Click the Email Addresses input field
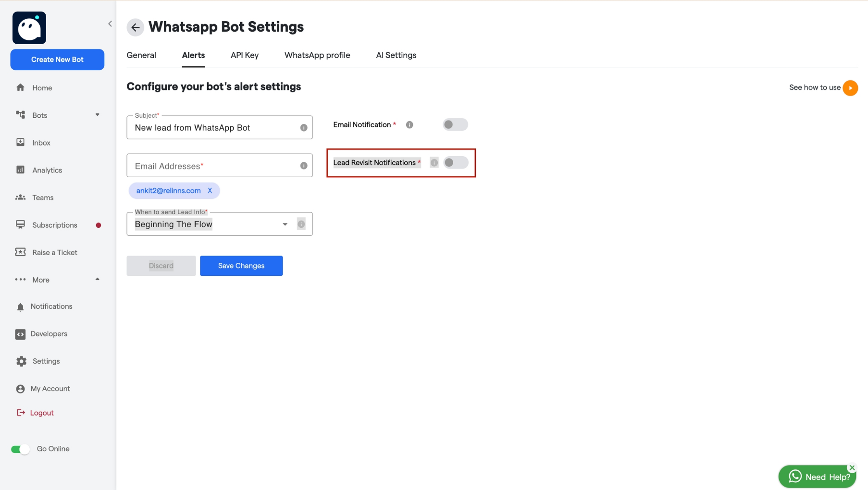 (x=220, y=166)
